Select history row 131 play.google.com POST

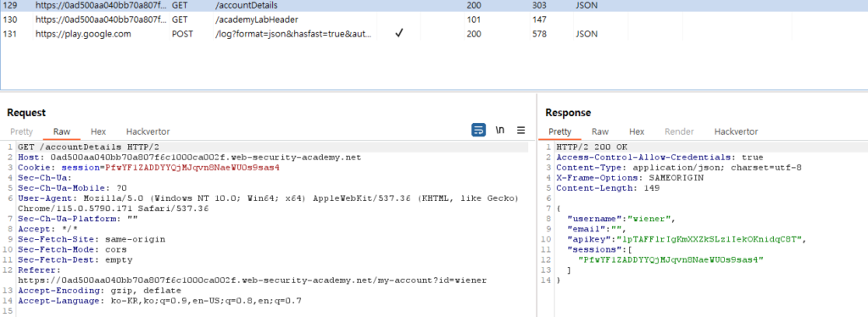click(x=434, y=34)
